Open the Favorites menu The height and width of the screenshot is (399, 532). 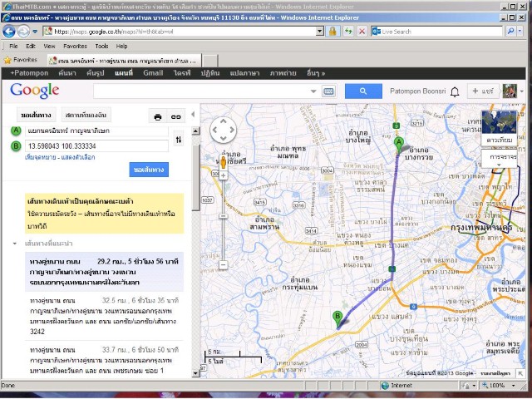(x=75, y=47)
